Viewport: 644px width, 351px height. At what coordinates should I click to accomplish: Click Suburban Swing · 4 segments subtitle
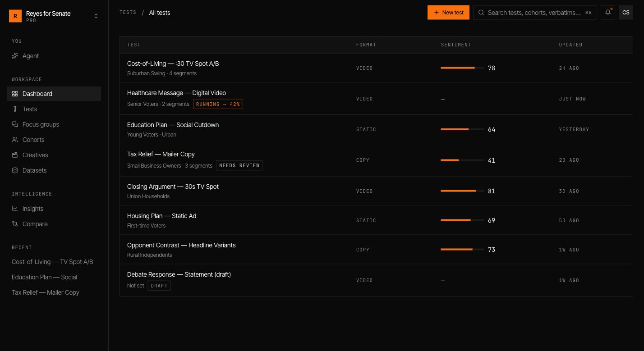(162, 73)
